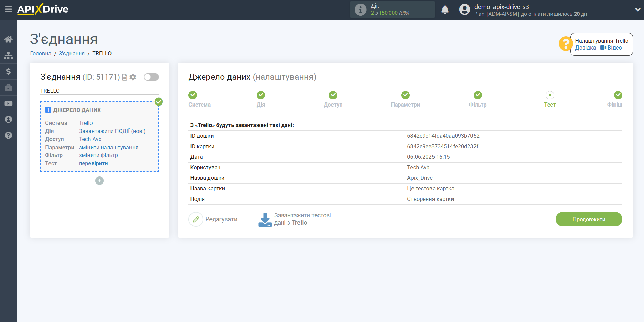This screenshot has height=322, width=644.
Task: Click the ДЖЕРЕЛО ДАНИХ block heading
Action: (x=77, y=110)
